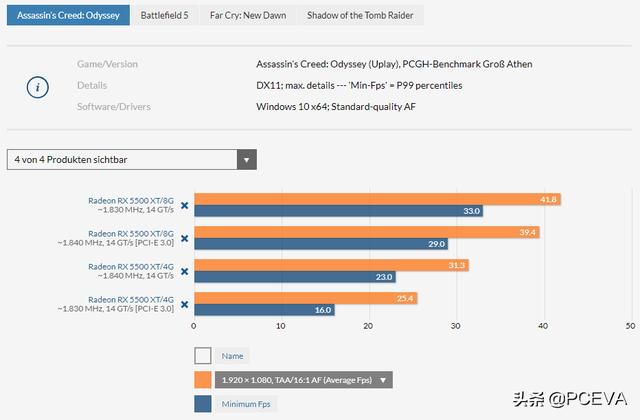The height and width of the screenshot is (420, 640).
Task: Click Radeon RX 5500 XT/4G ~1.830 MHz PCI-E 3.0 label
Action: pos(116,304)
